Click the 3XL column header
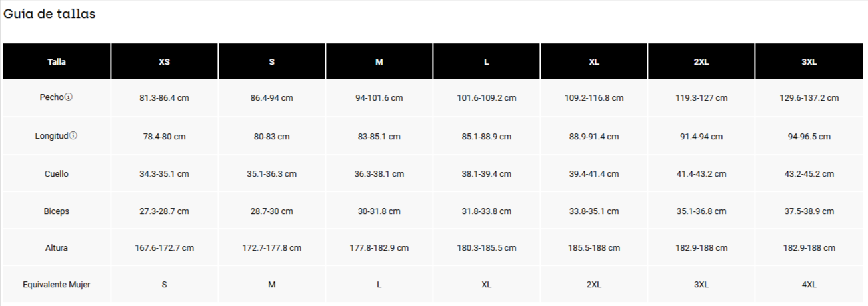868x306 pixels. (809, 62)
